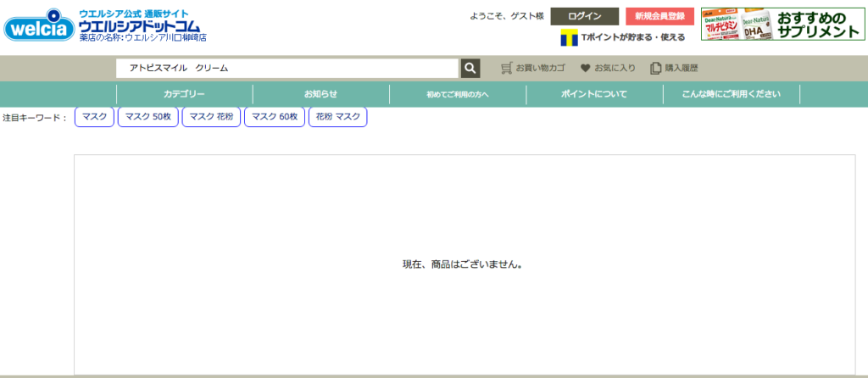Screen dimensions: 868x378
Task: Select the マスク keyword tag
Action: [95, 117]
